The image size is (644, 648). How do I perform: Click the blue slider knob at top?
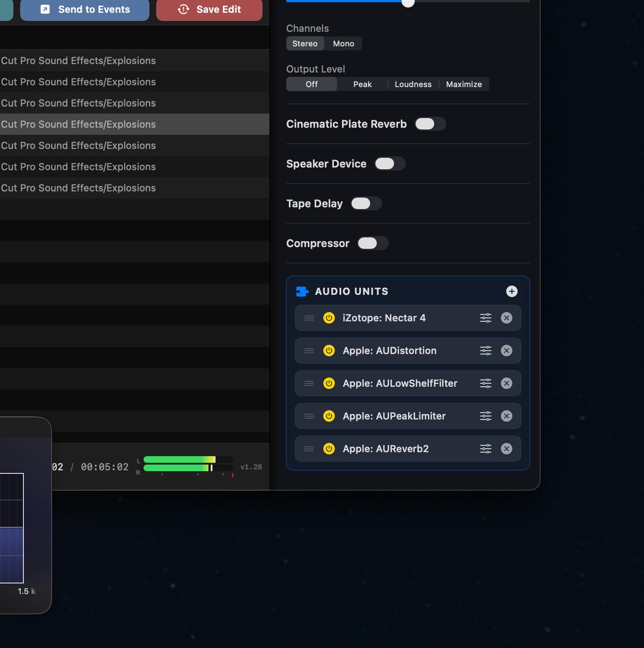click(408, 2)
